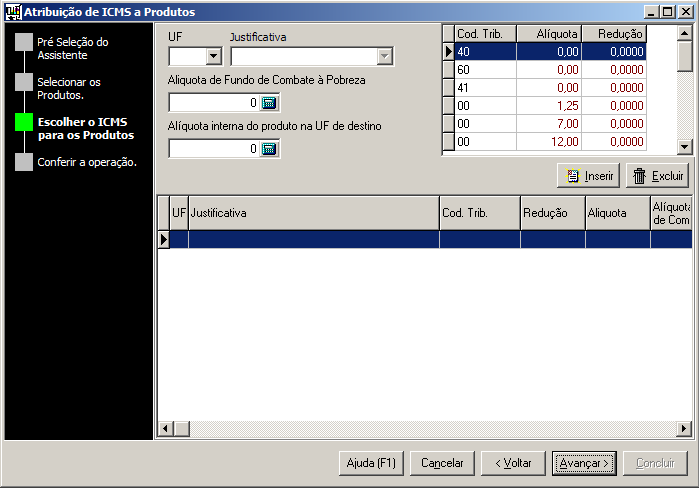Select tax code row 60

click(550, 70)
